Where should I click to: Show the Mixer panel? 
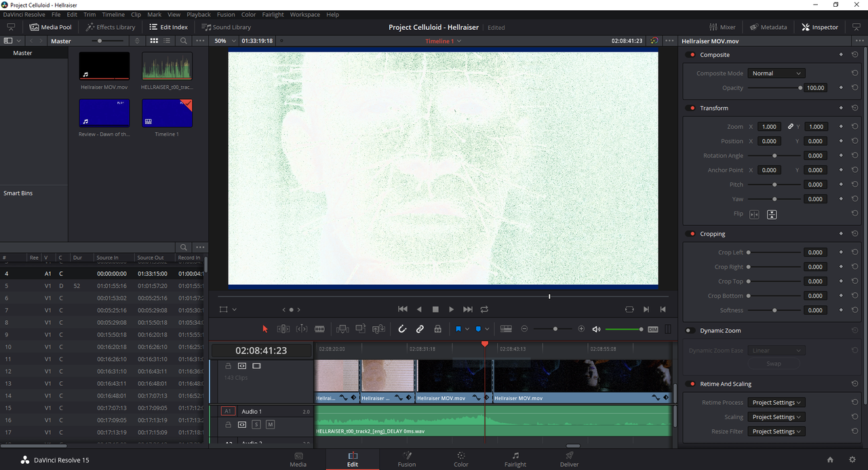722,27
